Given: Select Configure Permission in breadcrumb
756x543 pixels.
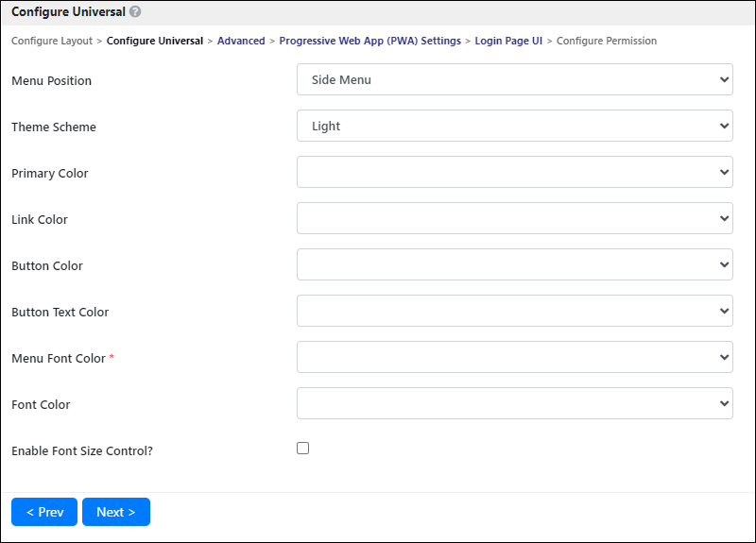Looking at the screenshot, I should point(607,41).
